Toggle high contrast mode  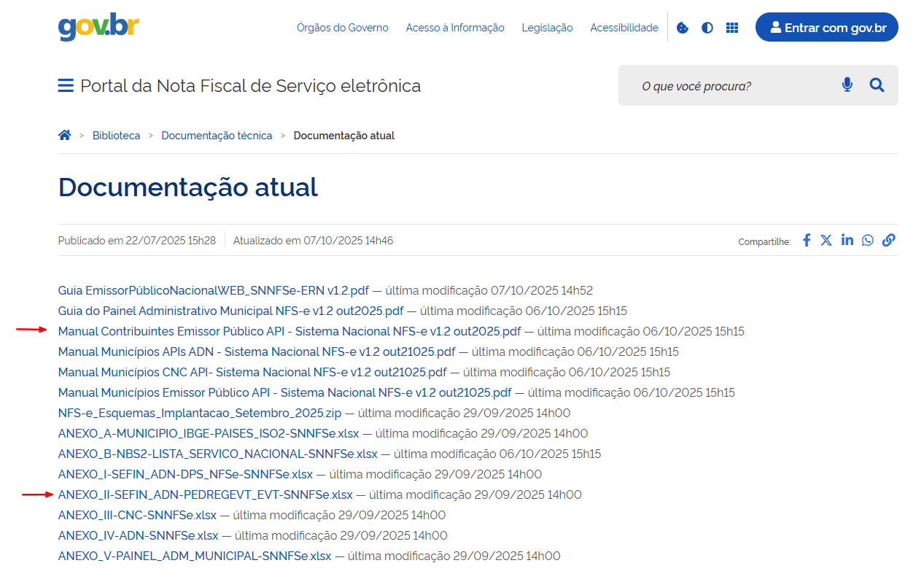click(x=707, y=28)
